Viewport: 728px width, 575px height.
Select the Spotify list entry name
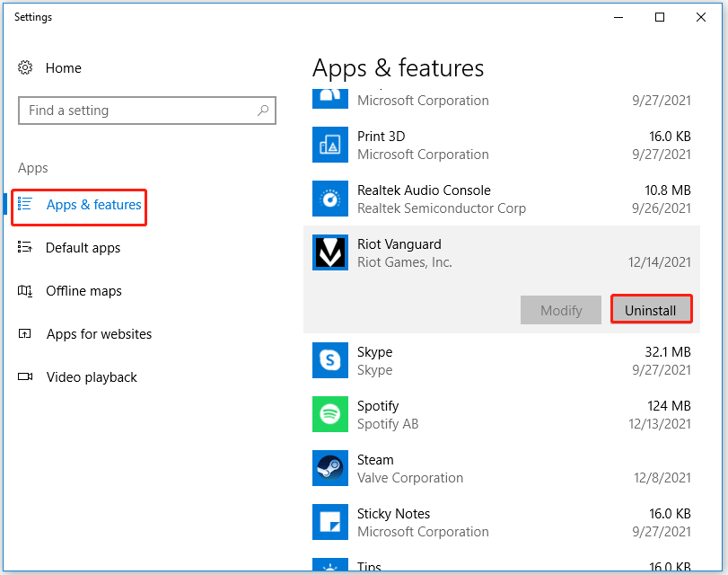coord(378,406)
